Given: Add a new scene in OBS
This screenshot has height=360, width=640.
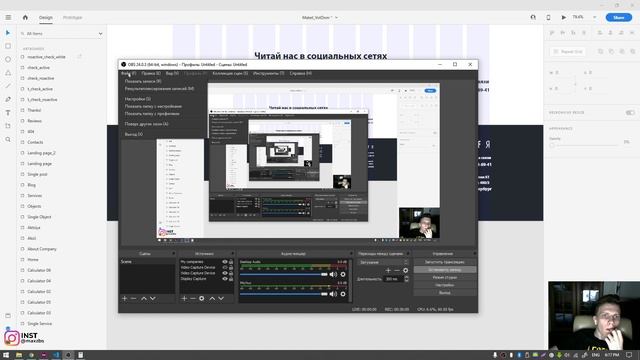Looking at the screenshot, I should tap(124, 299).
